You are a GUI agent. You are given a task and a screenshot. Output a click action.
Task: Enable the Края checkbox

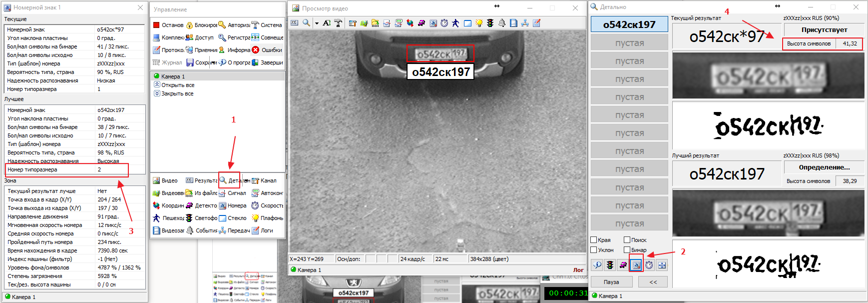594,240
